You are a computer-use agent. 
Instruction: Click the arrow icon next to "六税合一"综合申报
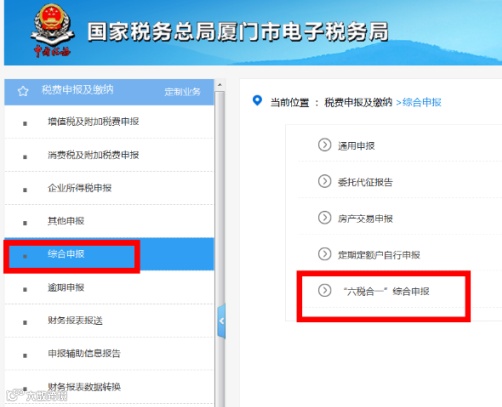[324, 291]
